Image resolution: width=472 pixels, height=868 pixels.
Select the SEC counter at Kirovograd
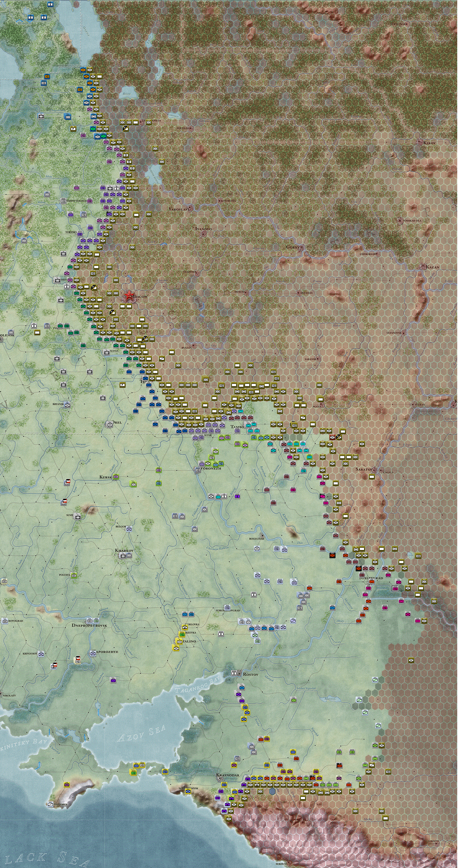(x=5, y=621)
